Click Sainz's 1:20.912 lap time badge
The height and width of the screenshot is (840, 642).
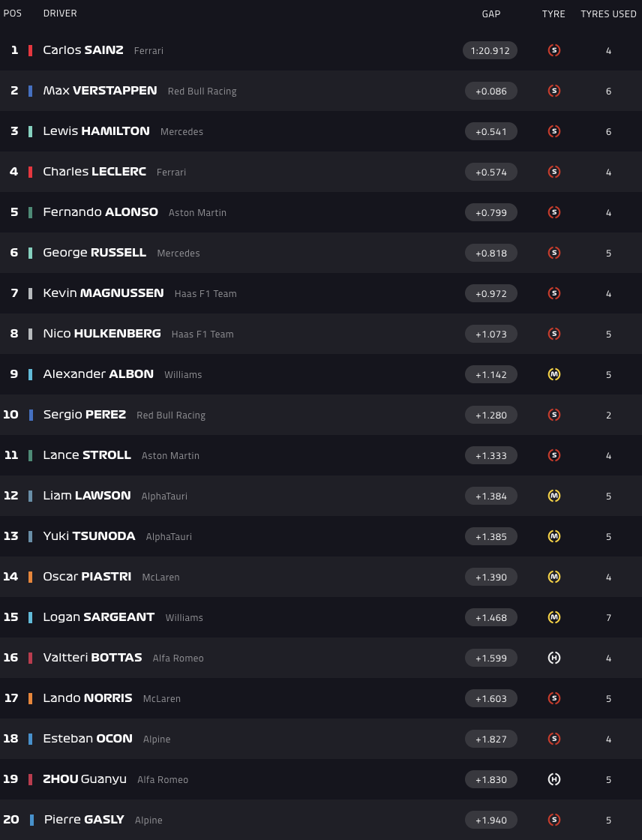coord(490,51)
